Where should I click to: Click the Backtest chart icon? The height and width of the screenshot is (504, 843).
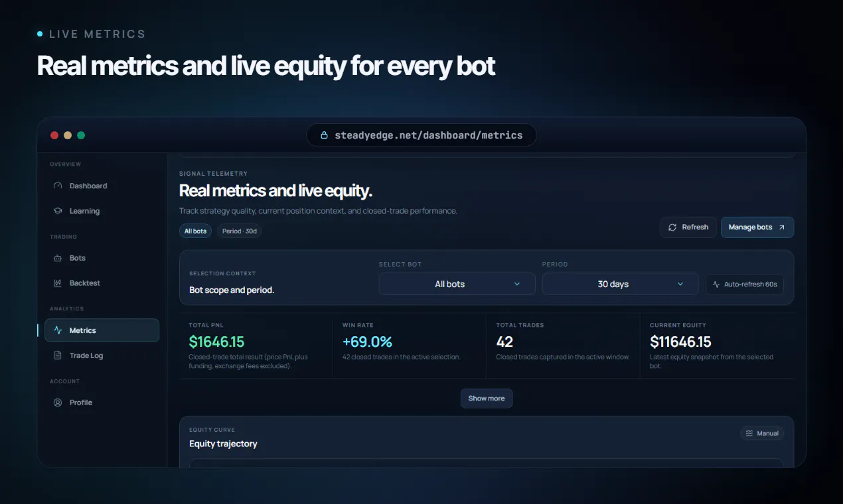tap(58, 283)
